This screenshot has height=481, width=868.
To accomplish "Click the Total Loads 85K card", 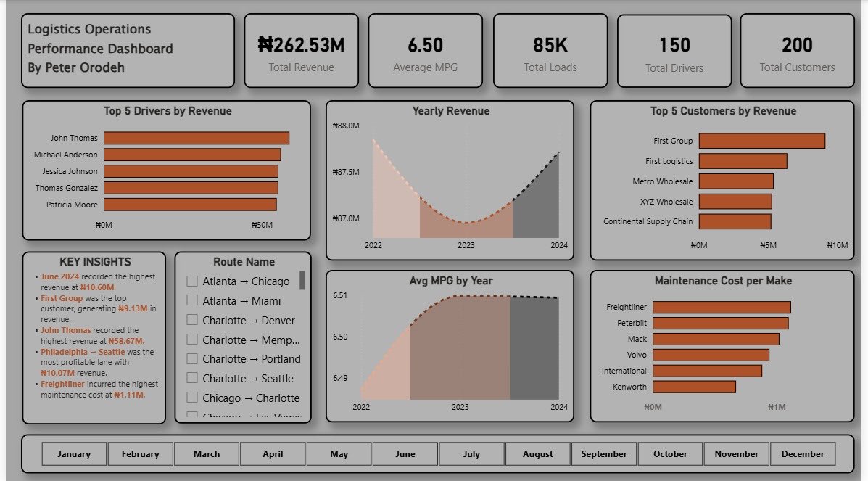I will click(x=550, y=51).
